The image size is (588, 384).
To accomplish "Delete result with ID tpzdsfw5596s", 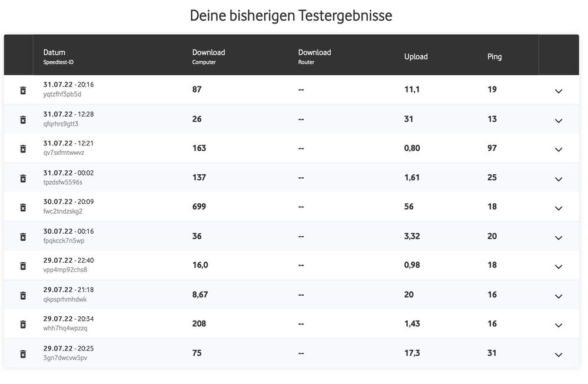I will click(x=23, y=178).
